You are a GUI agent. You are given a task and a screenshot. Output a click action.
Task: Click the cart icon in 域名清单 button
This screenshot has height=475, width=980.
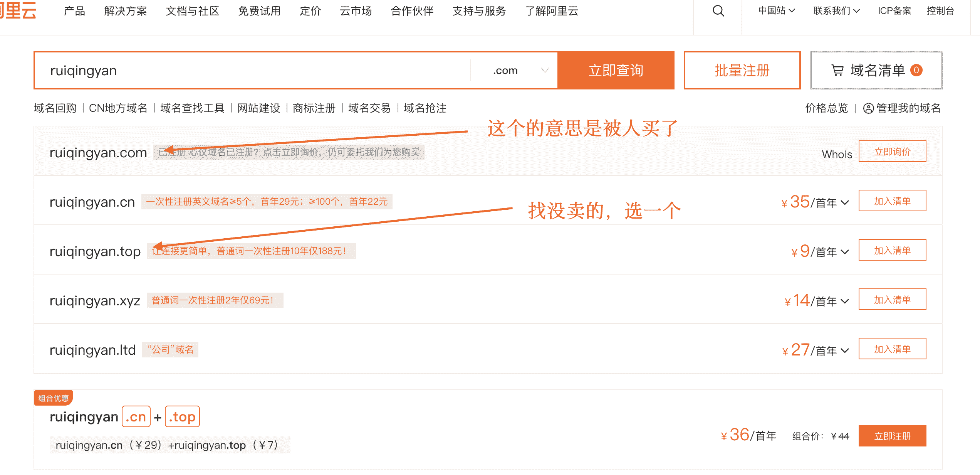coord(837,70)
